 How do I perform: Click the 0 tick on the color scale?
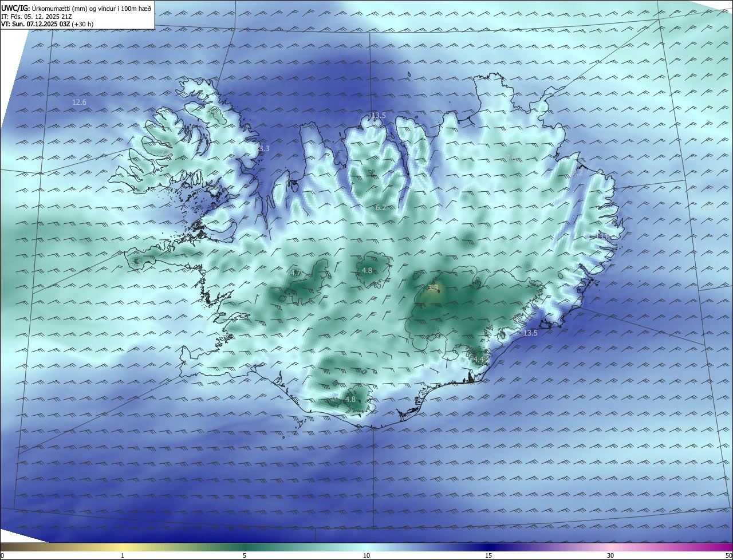coord(2,555)
